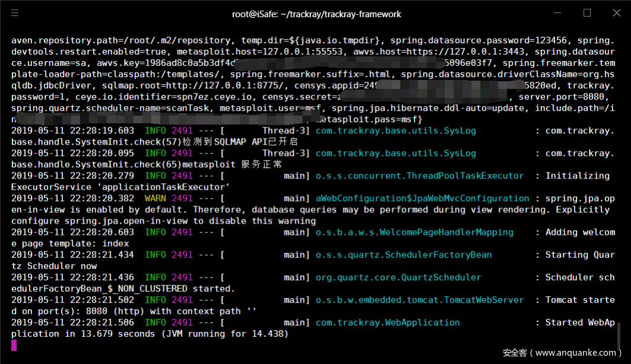
Task: Maximize the terminal window
Action: tap(587, 13)
